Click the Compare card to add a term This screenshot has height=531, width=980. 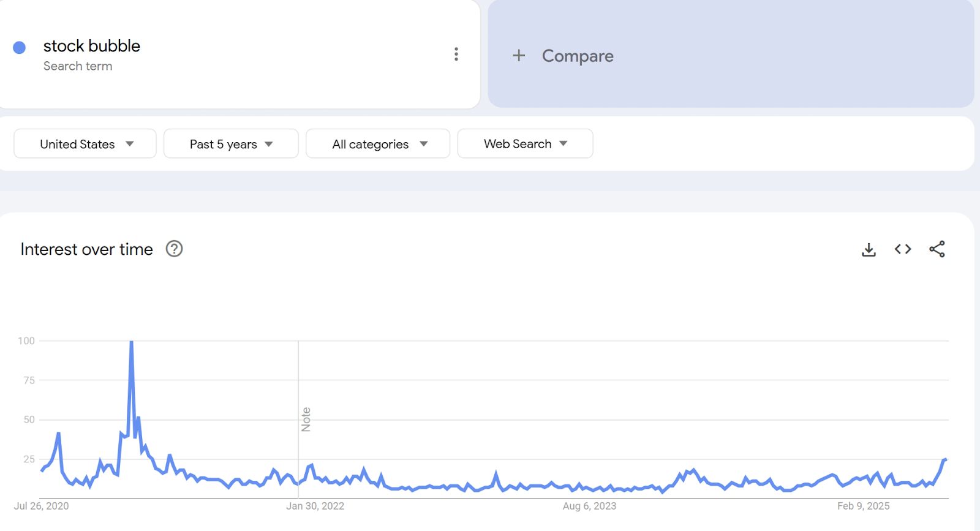click(x=731, y=54)
